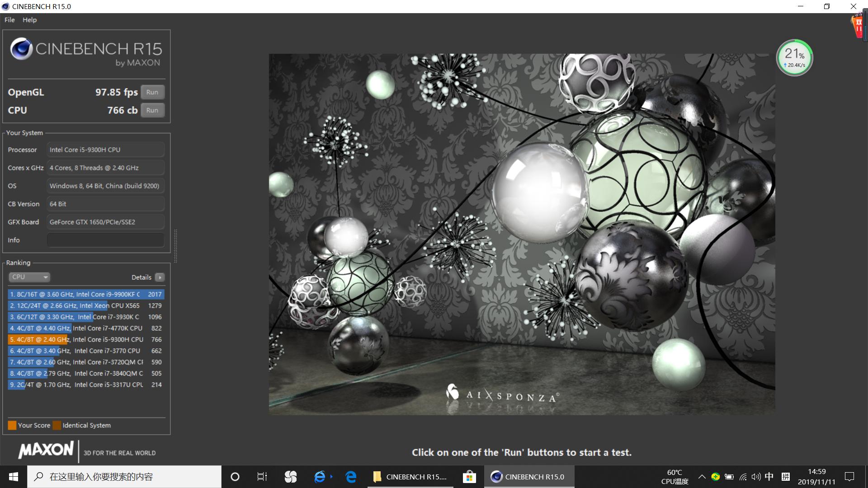
Task: Click the Info input field
Action: [x=105, y=240]
